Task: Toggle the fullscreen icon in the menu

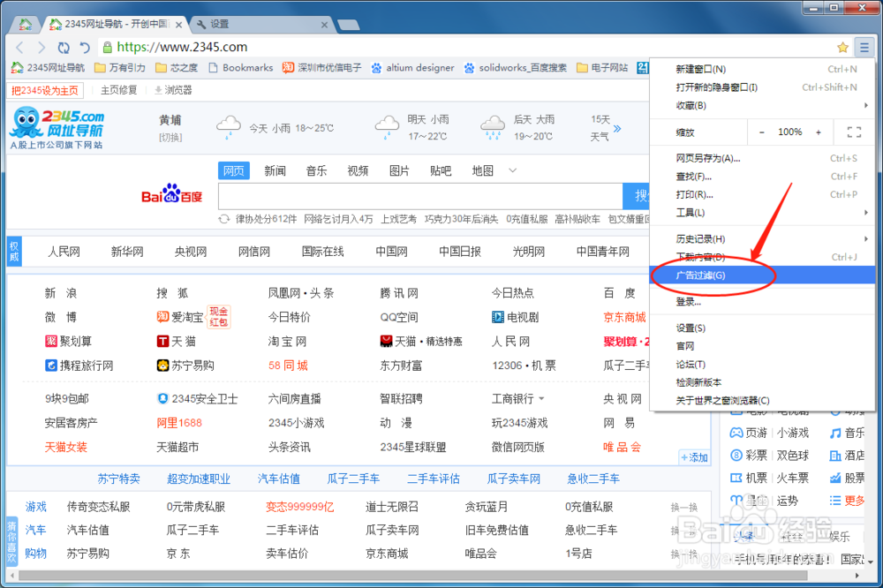Action: pyautogui.click(x=854, y=132)
